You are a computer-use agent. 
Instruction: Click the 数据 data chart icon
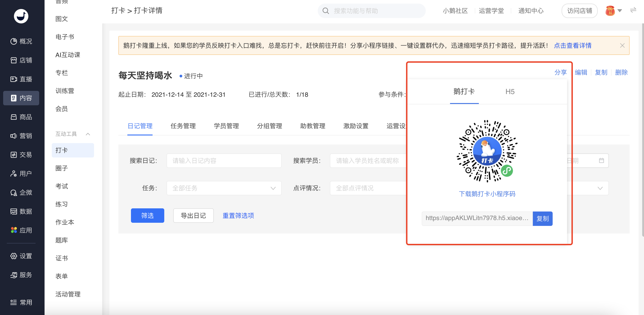[x=14, y=211]
